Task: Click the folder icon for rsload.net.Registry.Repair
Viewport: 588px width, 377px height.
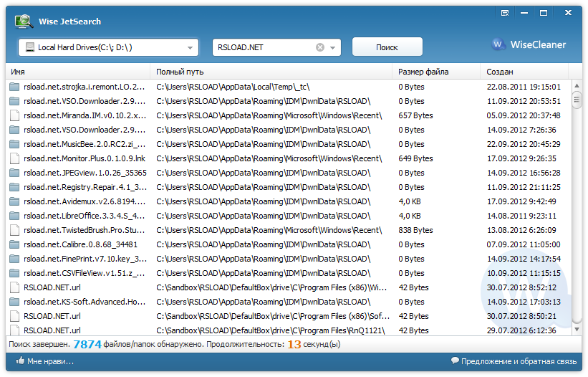Action: [14, 187]
